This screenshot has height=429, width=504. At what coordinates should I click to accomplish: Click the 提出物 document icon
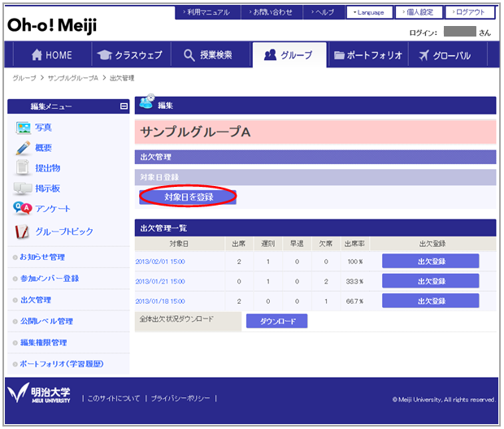(23, 167)
